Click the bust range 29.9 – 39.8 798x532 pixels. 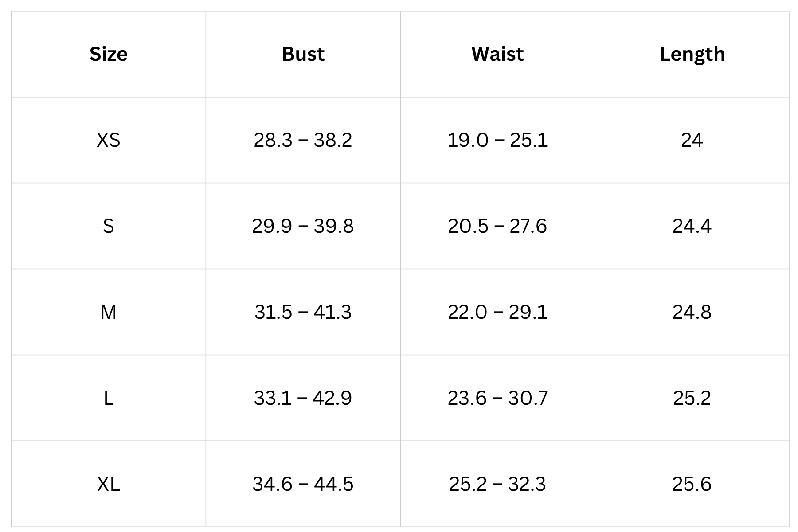pos(303,226)
